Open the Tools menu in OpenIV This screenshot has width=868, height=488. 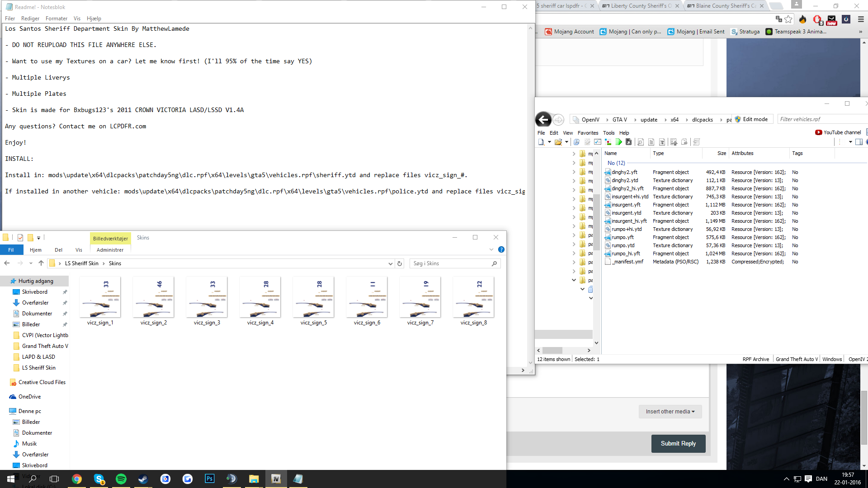[x=609, y=133]
